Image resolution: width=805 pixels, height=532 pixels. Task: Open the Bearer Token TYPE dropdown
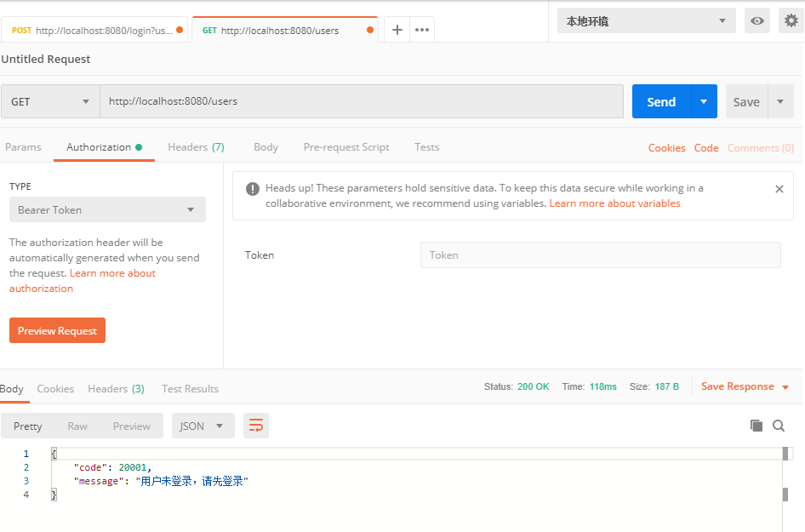coord(106,209)
